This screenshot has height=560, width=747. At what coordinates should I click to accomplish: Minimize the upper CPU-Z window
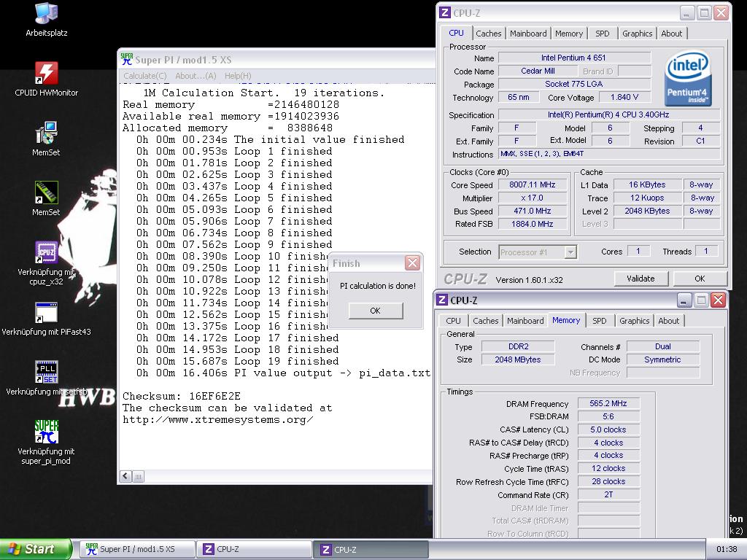coord(686,13)
